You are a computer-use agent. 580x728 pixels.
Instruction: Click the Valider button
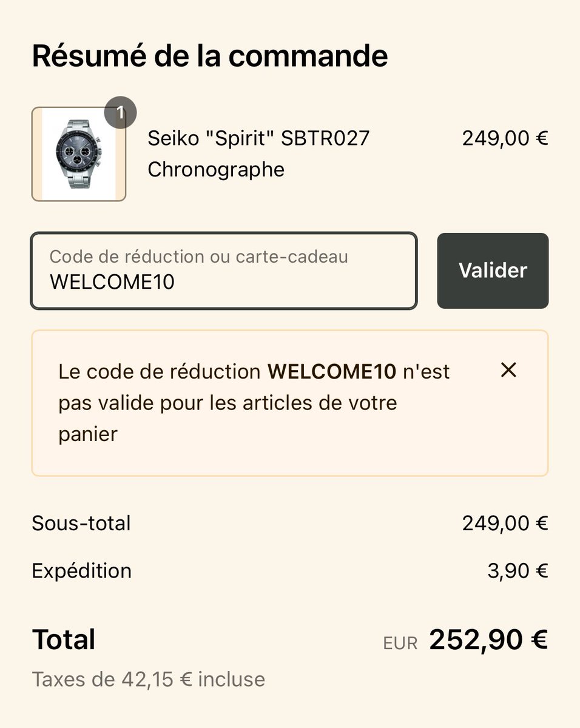click(x=493, y=271)
